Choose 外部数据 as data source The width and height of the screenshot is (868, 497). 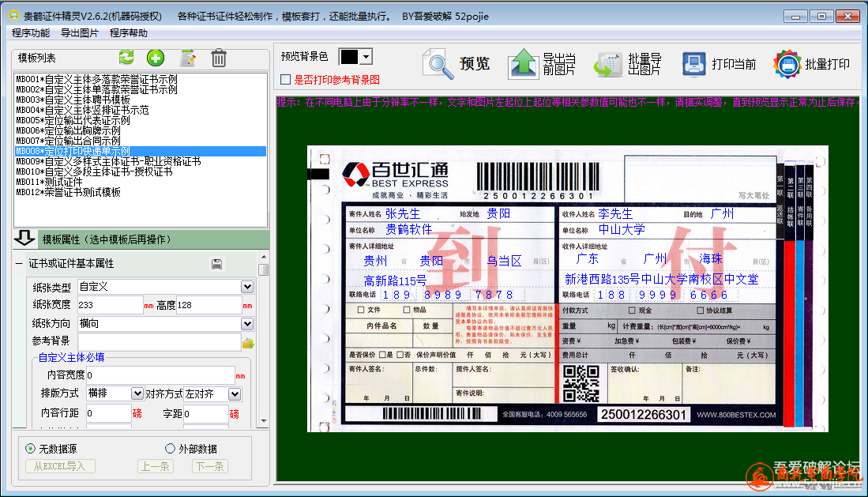pyautogui.click(x=170, y=449)
